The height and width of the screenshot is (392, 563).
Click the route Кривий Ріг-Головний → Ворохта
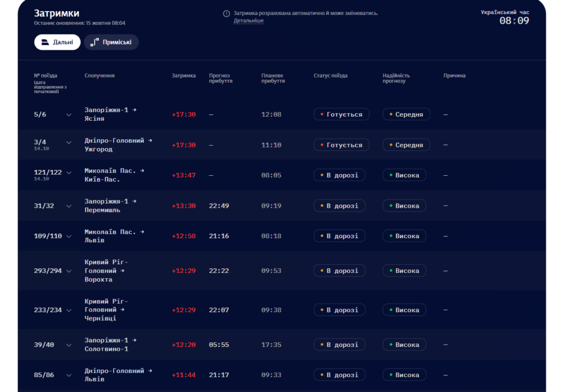[x=107, y=271]
